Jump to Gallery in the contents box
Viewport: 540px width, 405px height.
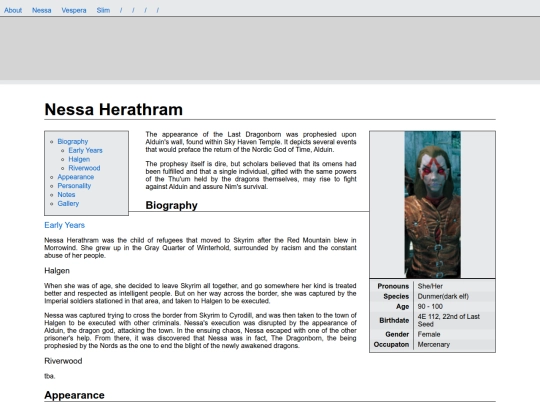click(x=68, y=204)
